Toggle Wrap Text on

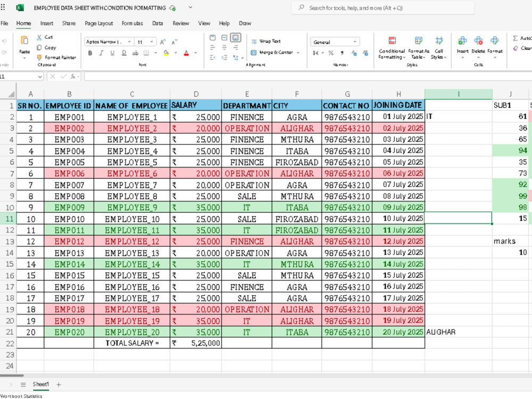266,41
